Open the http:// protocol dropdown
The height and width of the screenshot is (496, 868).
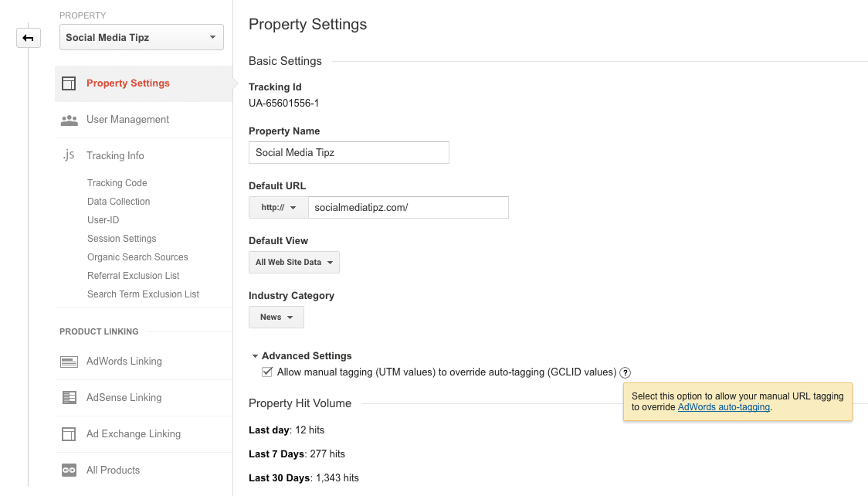279,208
